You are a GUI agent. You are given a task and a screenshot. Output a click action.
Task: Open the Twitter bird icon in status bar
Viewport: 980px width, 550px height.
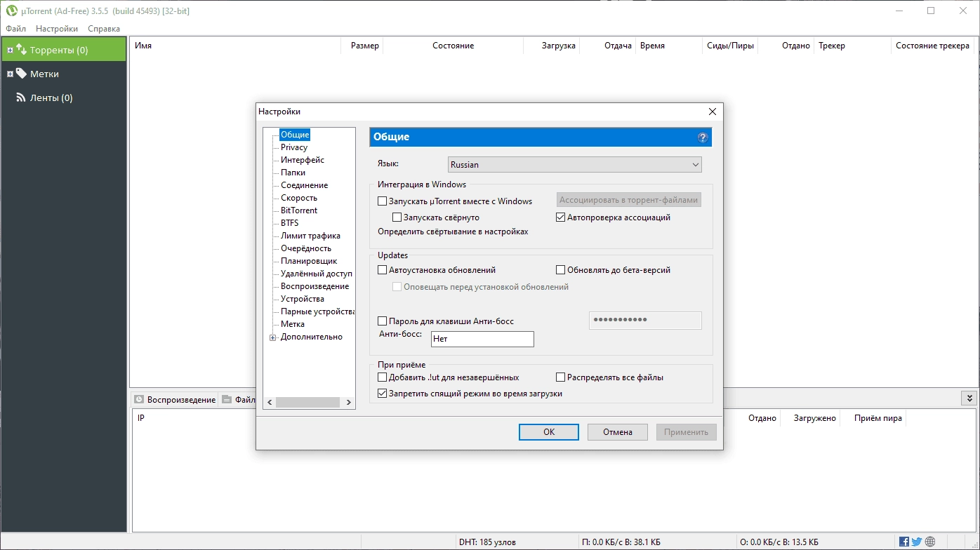click(x=917, y=542)
